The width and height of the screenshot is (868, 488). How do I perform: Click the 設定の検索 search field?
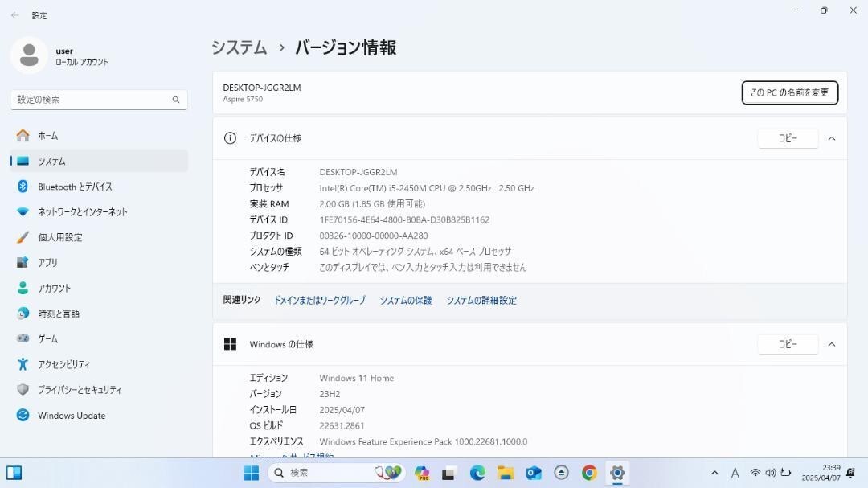point(99,100)
